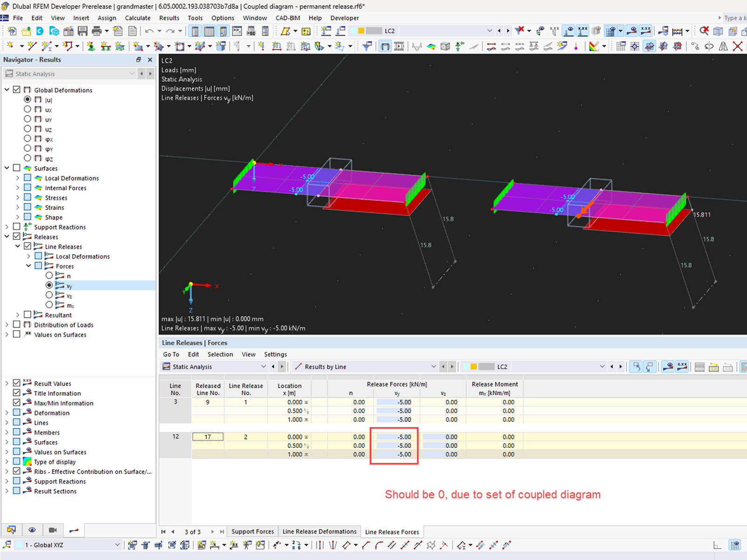747x560 pixels.
Task: Enable the Surfaces checkbox in navigator
Action: 17,168
